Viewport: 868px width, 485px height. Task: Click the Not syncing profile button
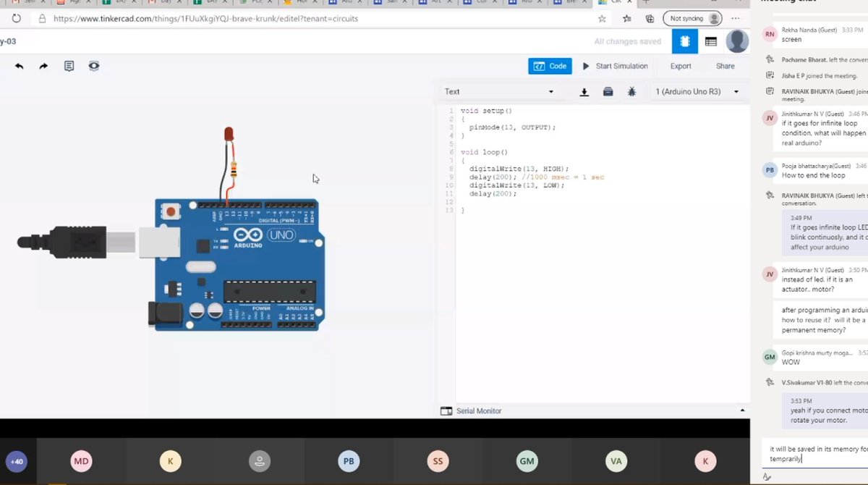tap(692, 19)
